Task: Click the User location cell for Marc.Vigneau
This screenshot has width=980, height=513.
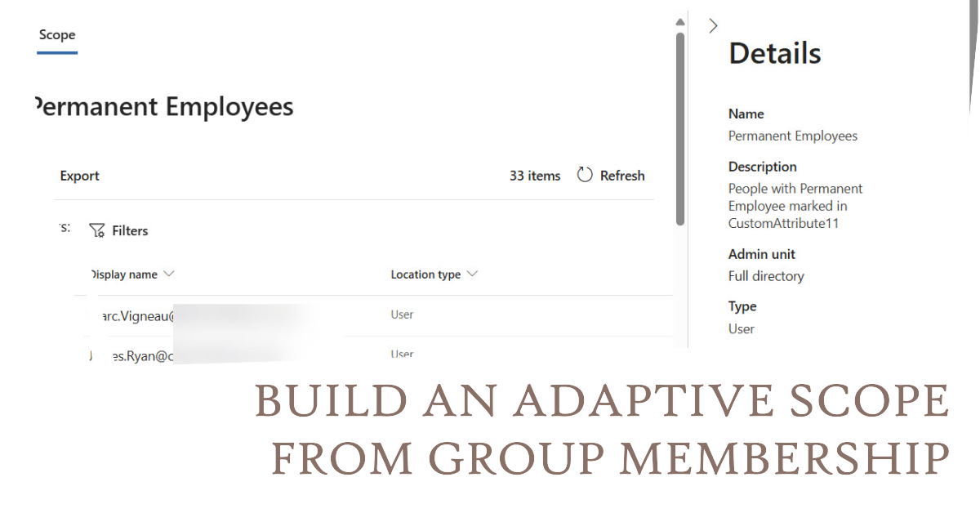Action: click(x=402, y=314)
